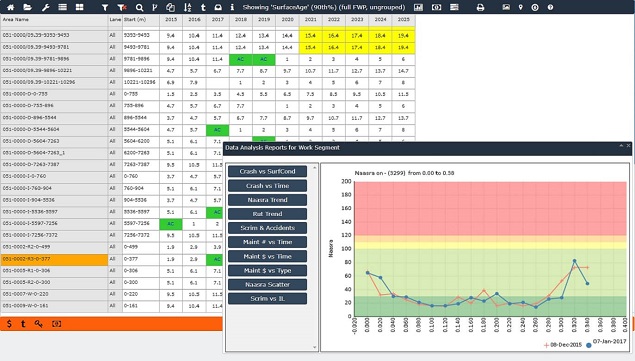Click the circled clock icon
Screen dimensions: 635x361
click(x=535, y=7)
